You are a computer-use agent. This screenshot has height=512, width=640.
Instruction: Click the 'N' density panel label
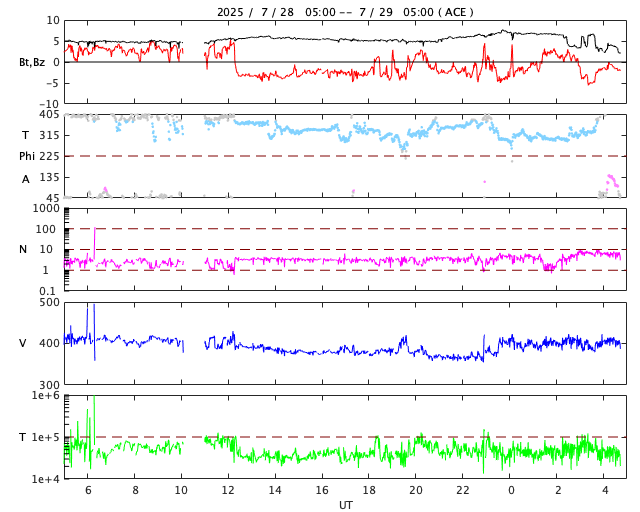pyautogui.click(x=23, y=249)
